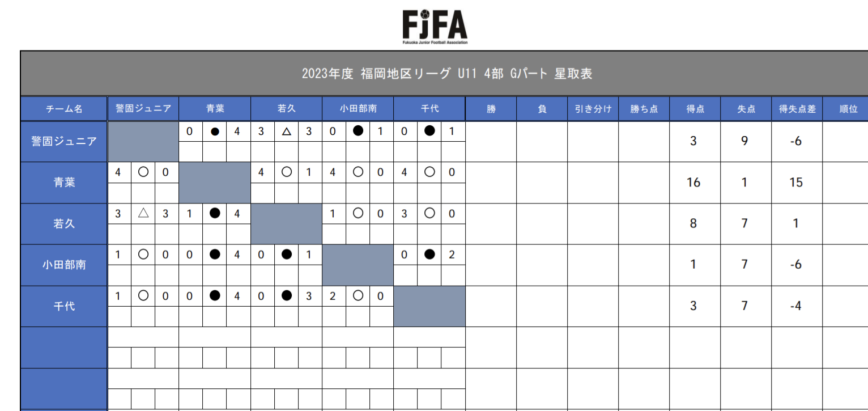Click the 得失点差 column header
Viewport: 868px width, 411px height.
coord(797,109)
